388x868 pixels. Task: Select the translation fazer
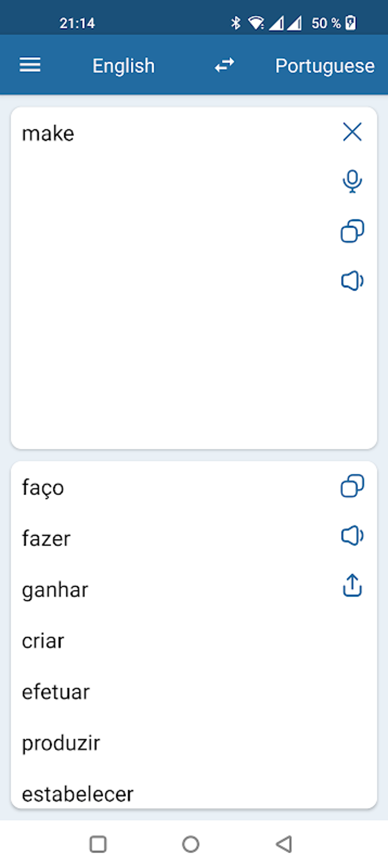pos(46,539)
